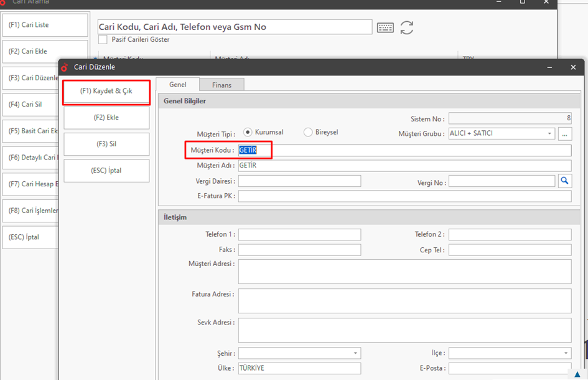The width and height of the screenshot is (588, 380).
Task: Click (F1) Cari Liste in Cari Arama
Action: pos(45,25)
